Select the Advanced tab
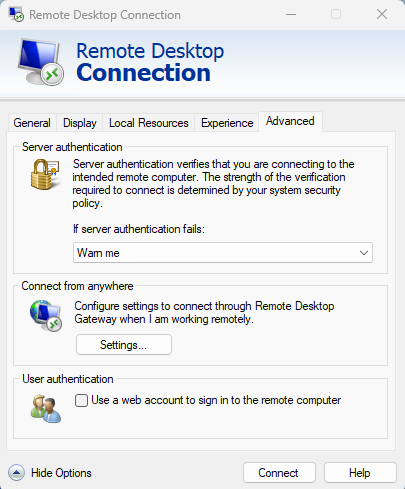Image resolution: width=405 pixels, height=489 pixels. pos(290,121)
